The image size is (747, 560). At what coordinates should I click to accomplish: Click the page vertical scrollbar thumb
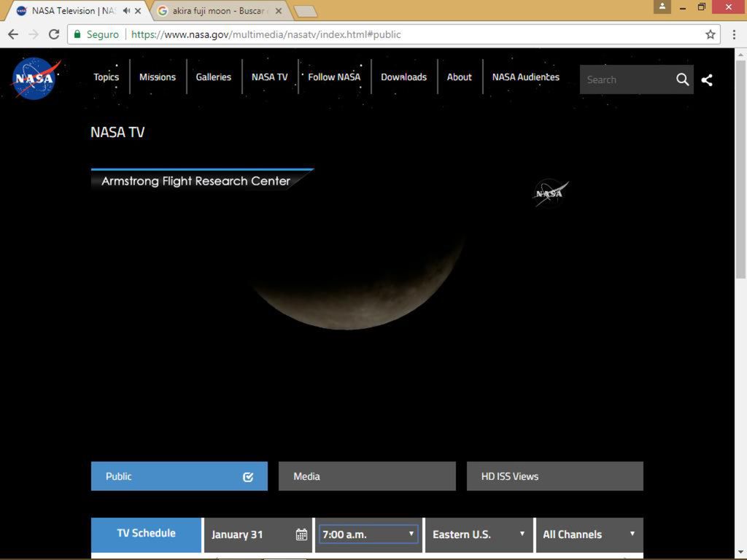tap(740, 169)
